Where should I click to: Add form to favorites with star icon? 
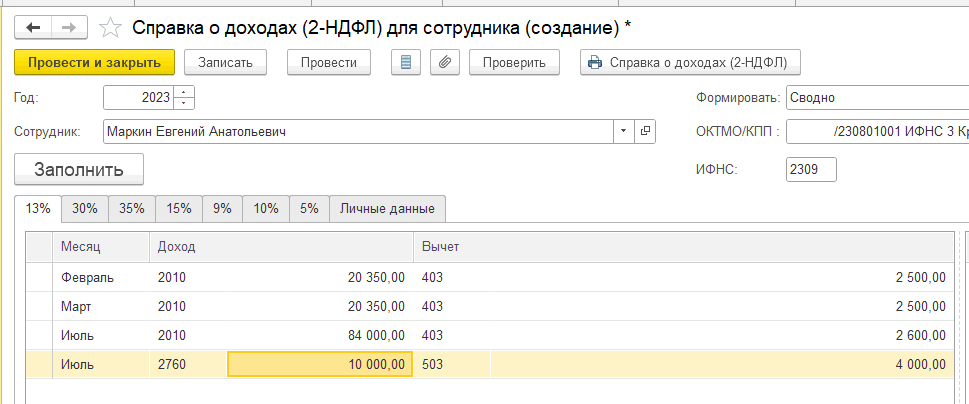(x=112, y=27)
